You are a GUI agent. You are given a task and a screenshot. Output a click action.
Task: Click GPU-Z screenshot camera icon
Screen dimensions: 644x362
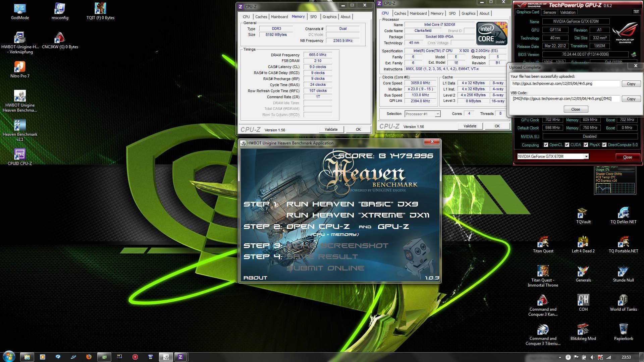point(636,12)
